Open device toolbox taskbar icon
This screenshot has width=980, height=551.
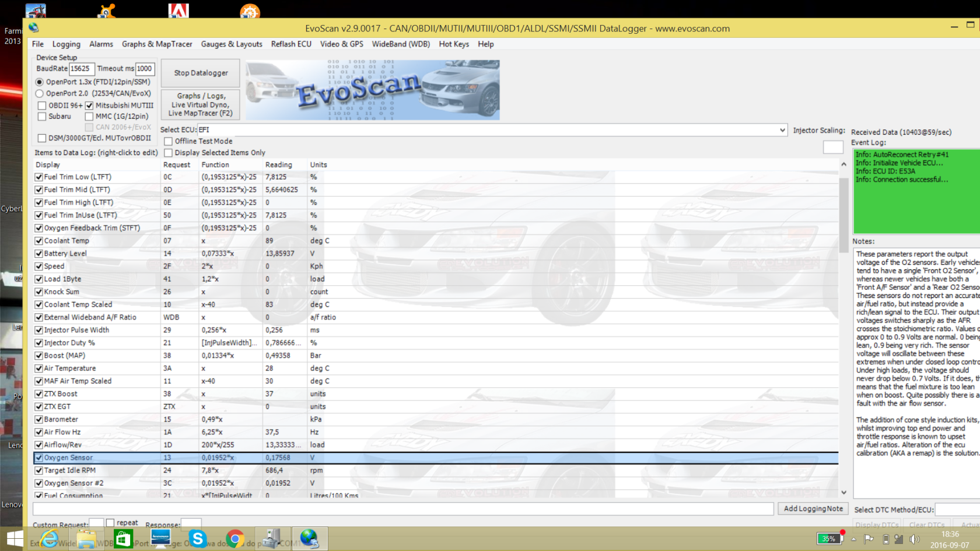272,539
